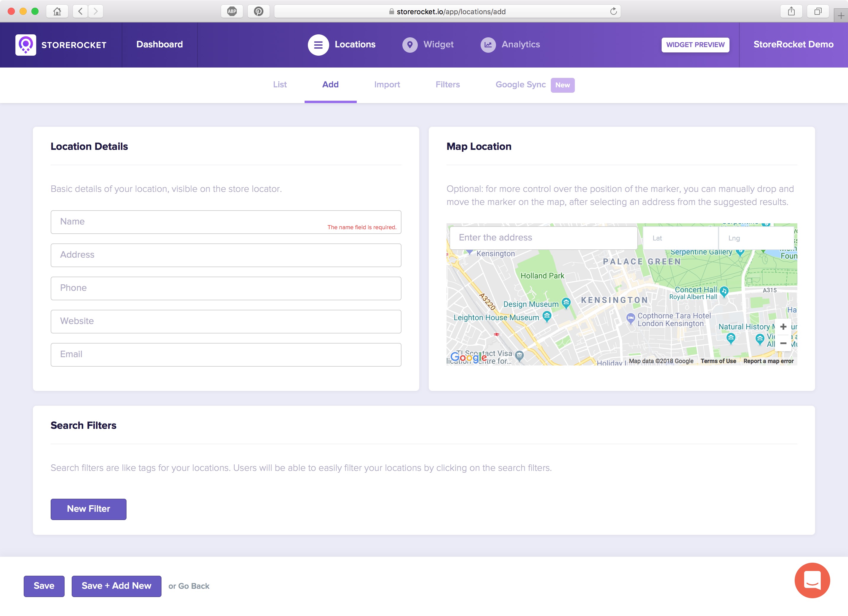
Task: Click the Filters tab
Action: pos(448,84)
